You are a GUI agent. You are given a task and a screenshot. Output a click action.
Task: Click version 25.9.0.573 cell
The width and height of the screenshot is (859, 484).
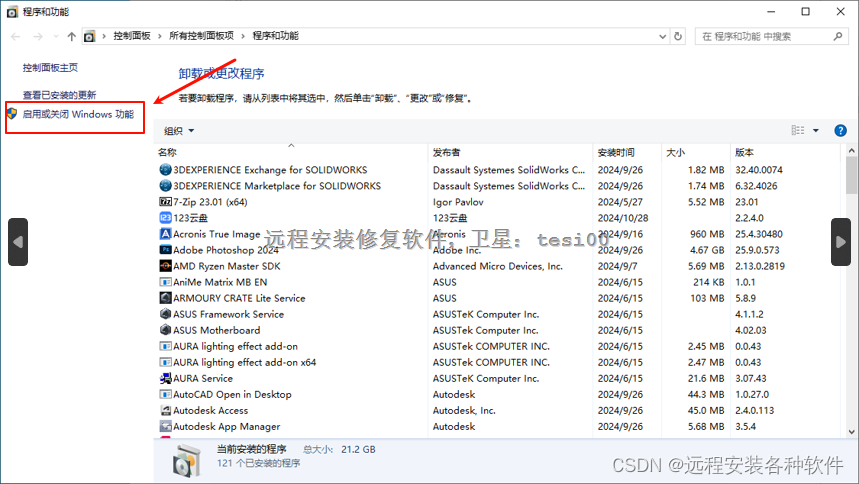757,250
